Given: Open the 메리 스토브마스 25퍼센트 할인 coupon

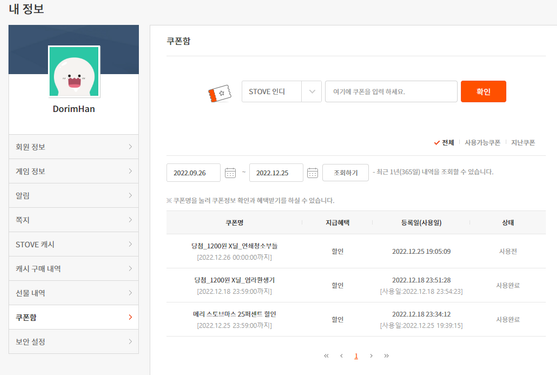Looking at the screenshot, I should pos(234,314).
